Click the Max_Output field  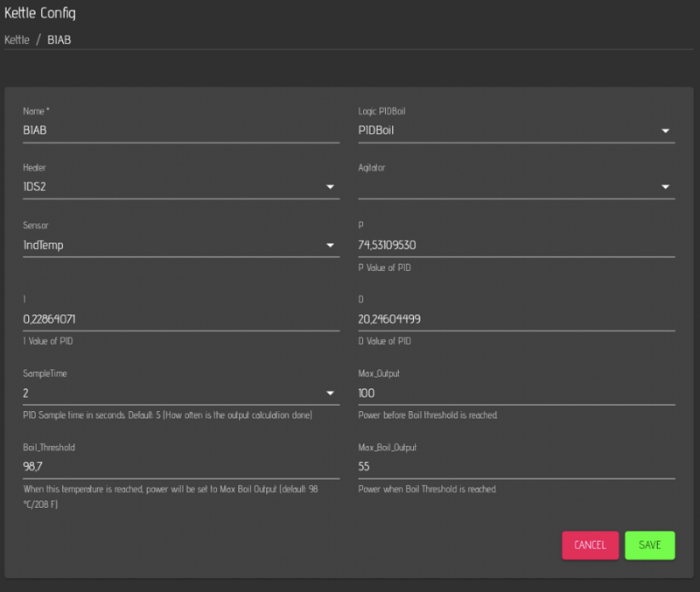516,393
